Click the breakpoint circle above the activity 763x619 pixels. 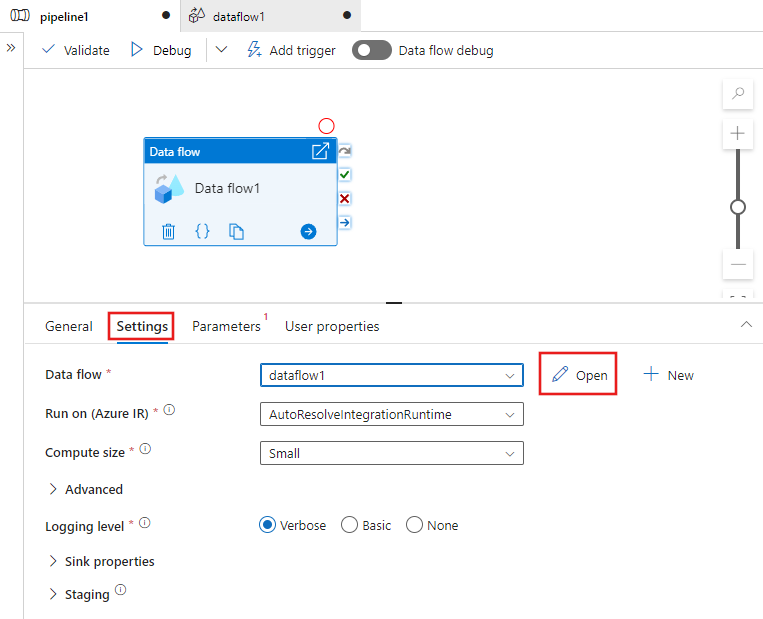coord(327,126)
